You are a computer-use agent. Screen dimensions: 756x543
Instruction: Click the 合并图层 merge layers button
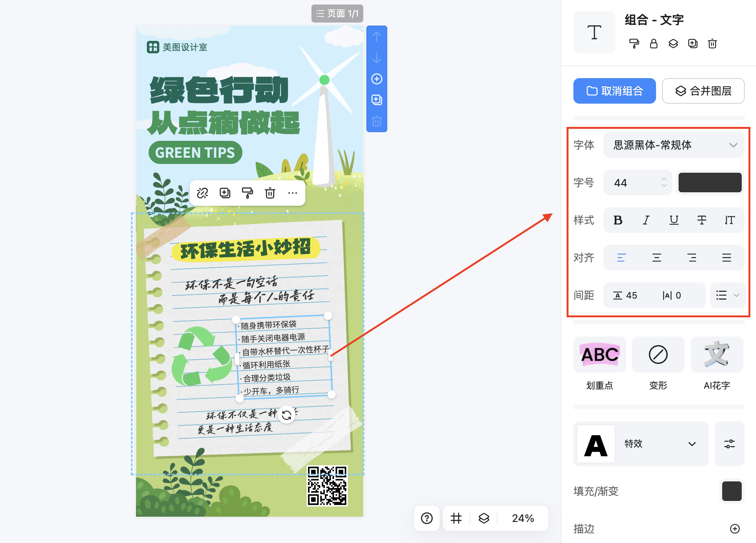pyautogui.click(x=703, y=91)
